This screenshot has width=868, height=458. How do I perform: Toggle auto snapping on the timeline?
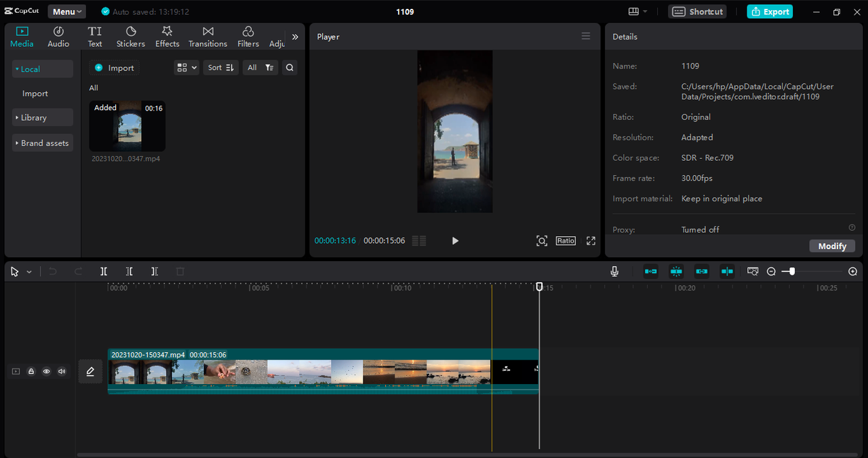tap(676, 271)
